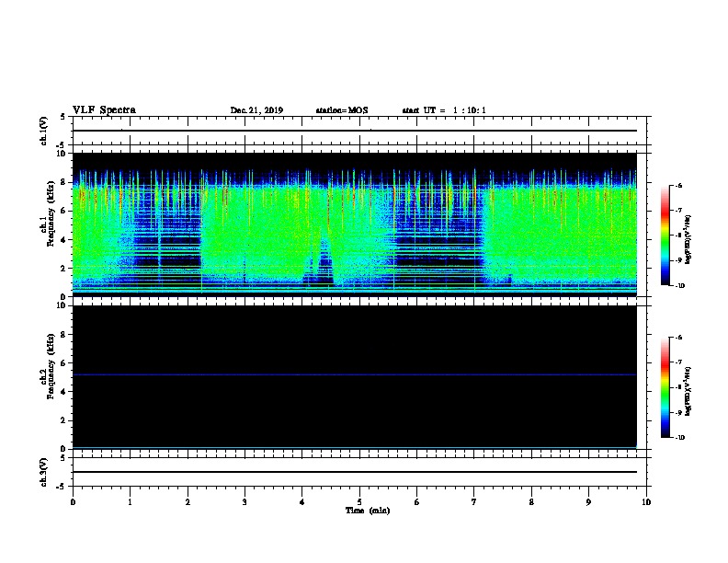Click the "-6" label on ch.1 color bar

click(x=678, y=186)
